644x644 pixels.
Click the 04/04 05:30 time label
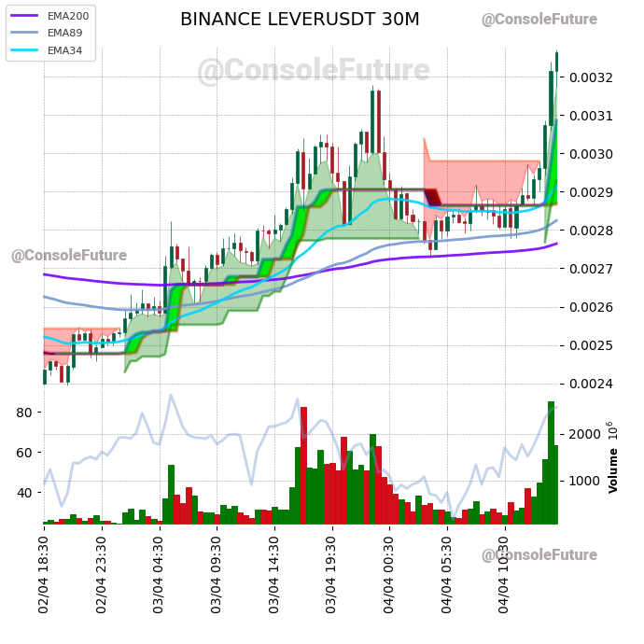tap(446, 575)
